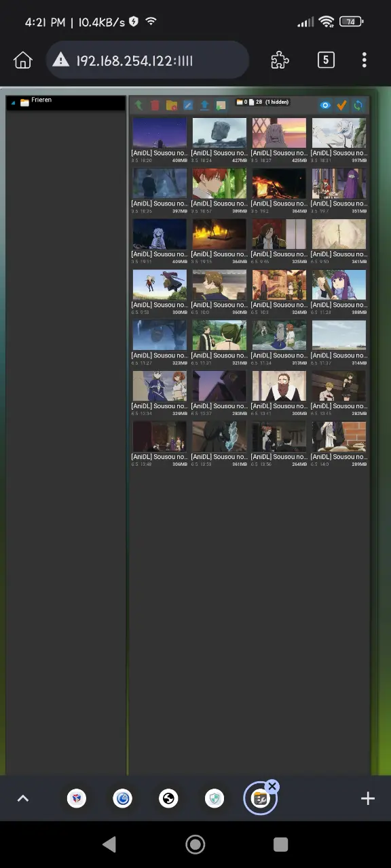Open the sky landscape thumbnail, 314MB
Screen dimensions: 391x868
tap(339, 335)
